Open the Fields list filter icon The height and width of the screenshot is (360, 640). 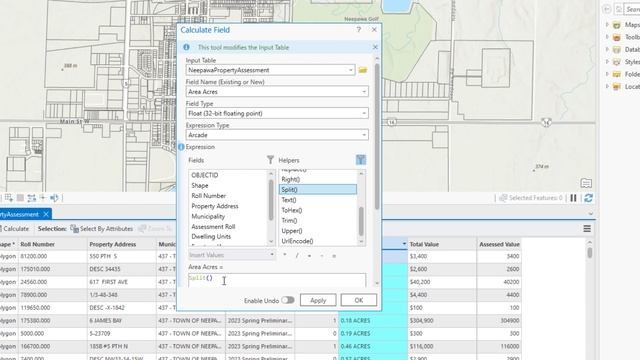tap(270, 160)
